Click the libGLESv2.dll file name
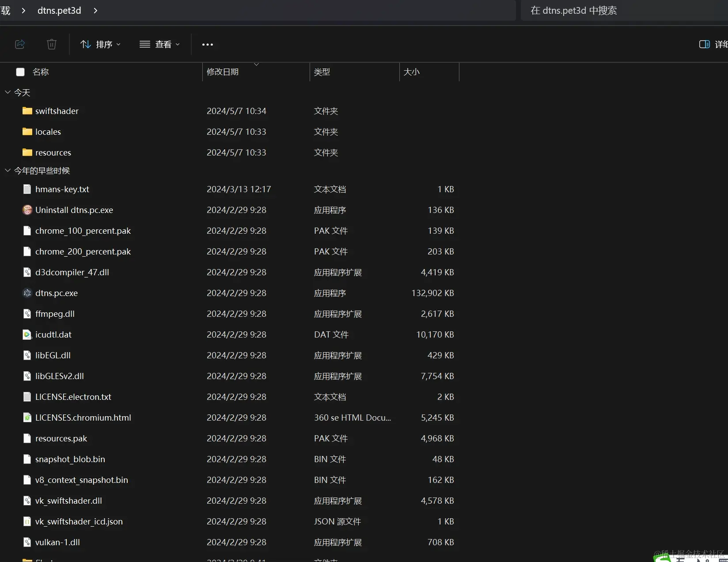Viewport: 728px width, 562px height. (60, 376)
